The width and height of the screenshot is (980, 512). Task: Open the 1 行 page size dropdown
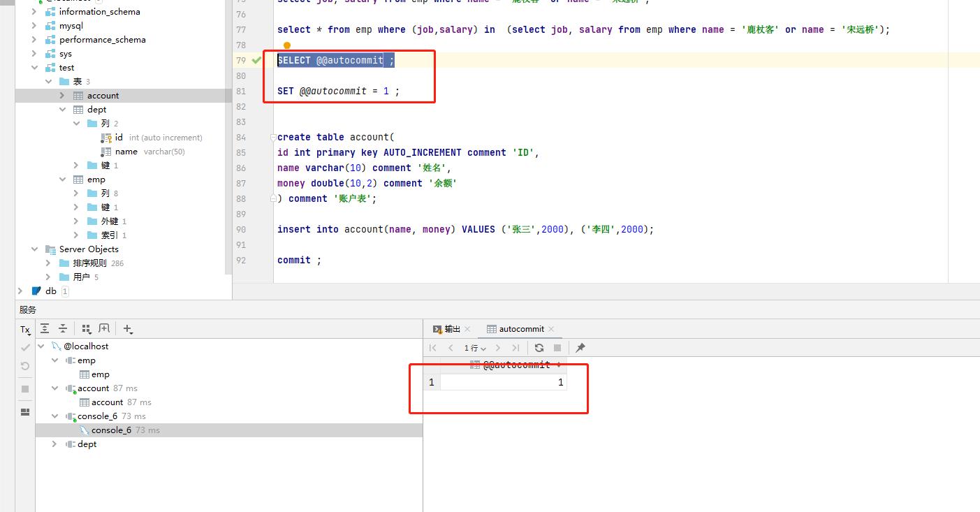(475, 348)
